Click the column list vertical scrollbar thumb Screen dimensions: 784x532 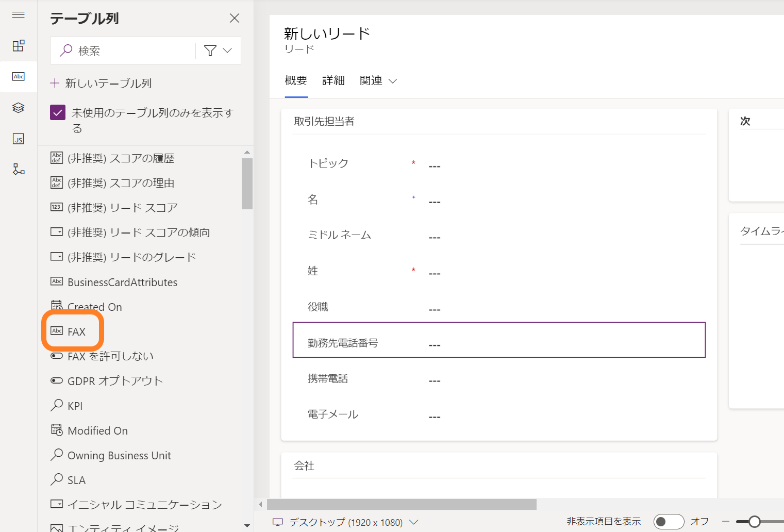point(247,184)
